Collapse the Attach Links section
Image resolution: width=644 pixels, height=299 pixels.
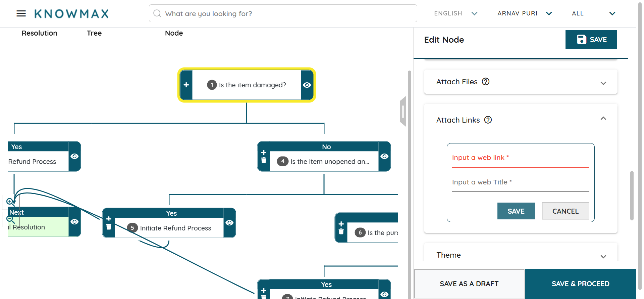coord(603,119)
